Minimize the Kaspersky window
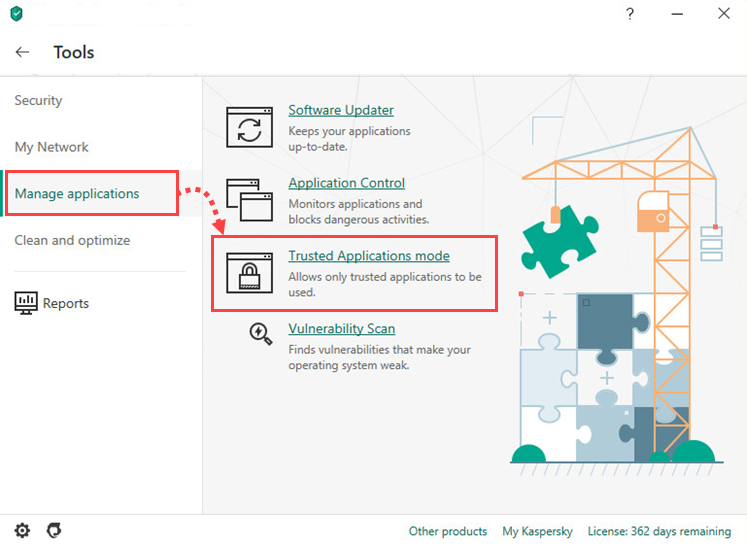The image size is (747, 545). pos(677,14)
